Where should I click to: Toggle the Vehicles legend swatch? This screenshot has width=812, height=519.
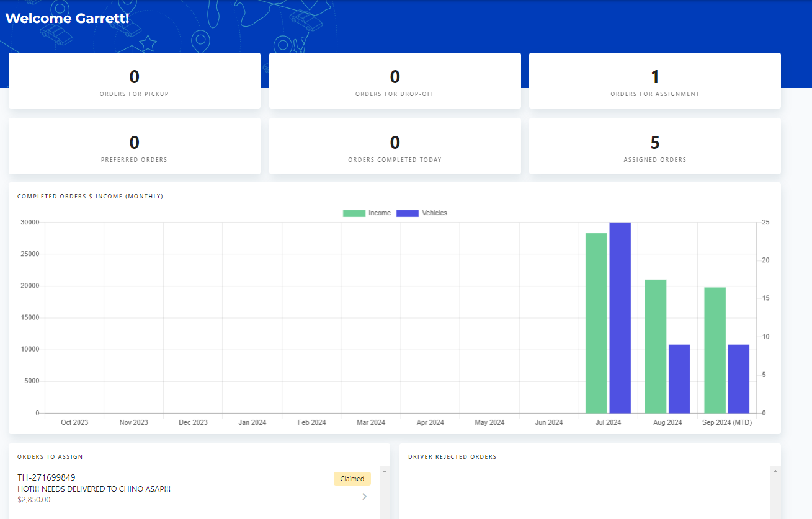tap(408, 213)
